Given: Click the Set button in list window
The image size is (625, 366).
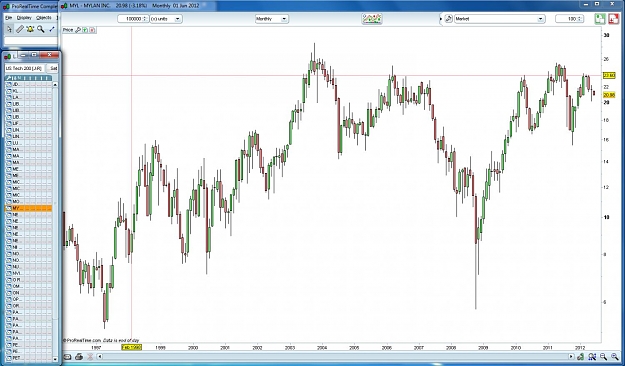Looking at the screenshot, I should pyautogui.click(x=53, y=68).
